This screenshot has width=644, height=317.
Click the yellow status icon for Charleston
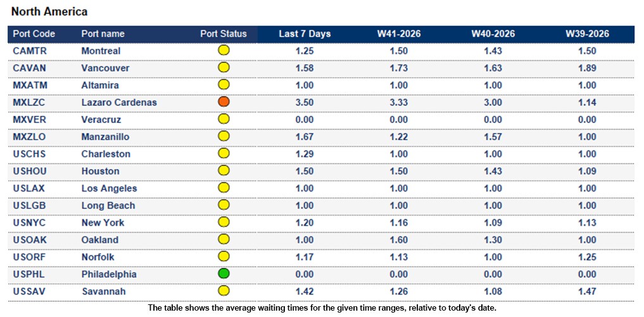point(224,153)
